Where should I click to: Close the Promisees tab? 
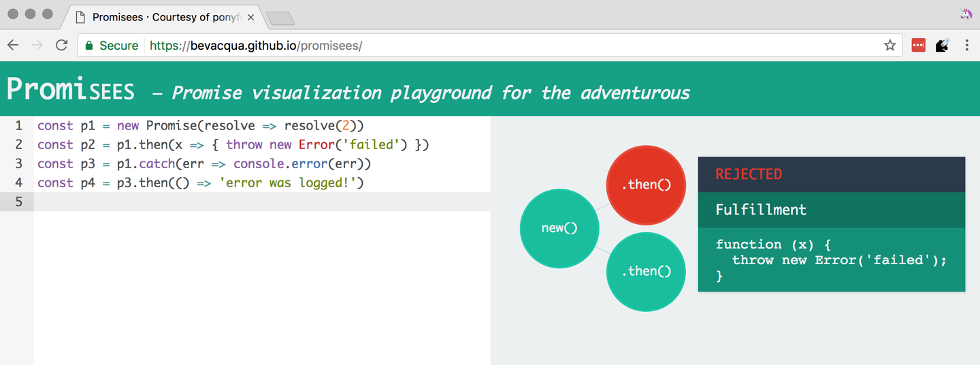coord(250,17)
